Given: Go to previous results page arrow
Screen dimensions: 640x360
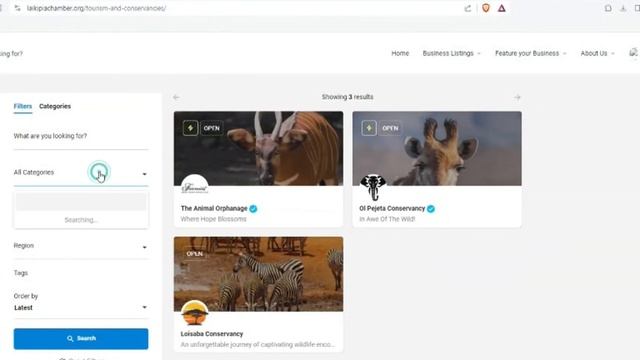Looking at the screenshot, I should (x=176, y=97).
